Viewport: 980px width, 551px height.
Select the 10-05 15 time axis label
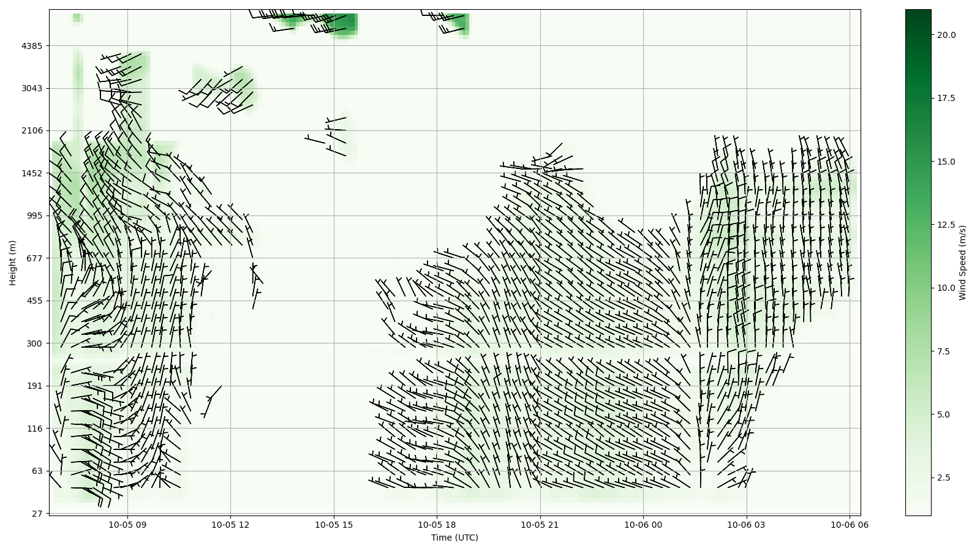pyautogui.click(x=334, y=525)
